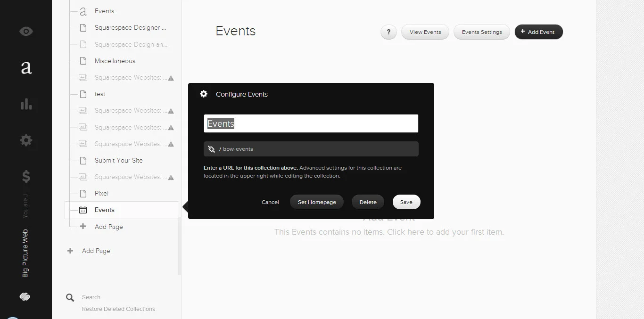Save the Events configuration
The width and height of the screenshot is (644, 319).
[x=406, y=202]
